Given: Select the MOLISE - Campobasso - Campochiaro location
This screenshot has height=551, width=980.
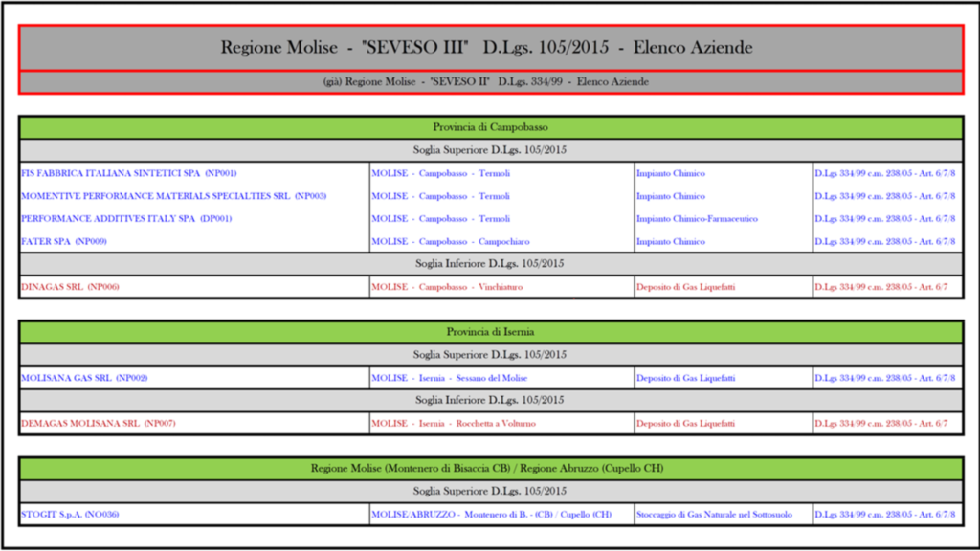Looking at the screenshot, I should [x=451, y=242].
